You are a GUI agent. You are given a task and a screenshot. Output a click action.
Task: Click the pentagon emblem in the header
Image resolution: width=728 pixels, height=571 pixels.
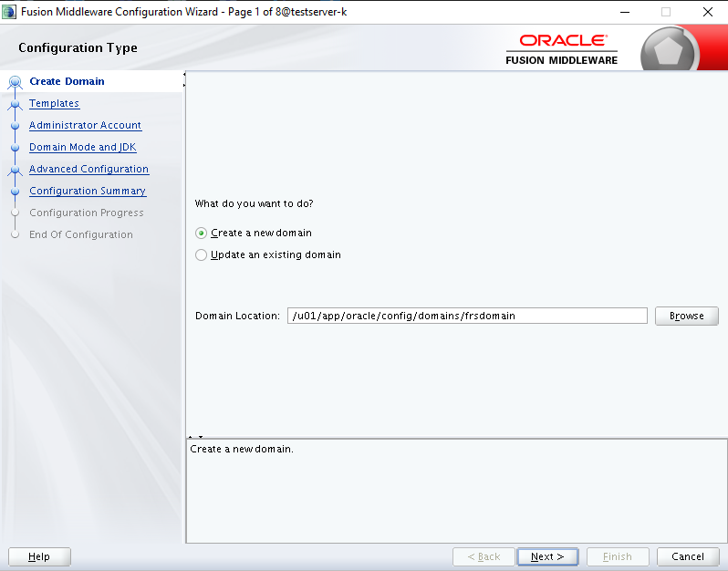669,50
